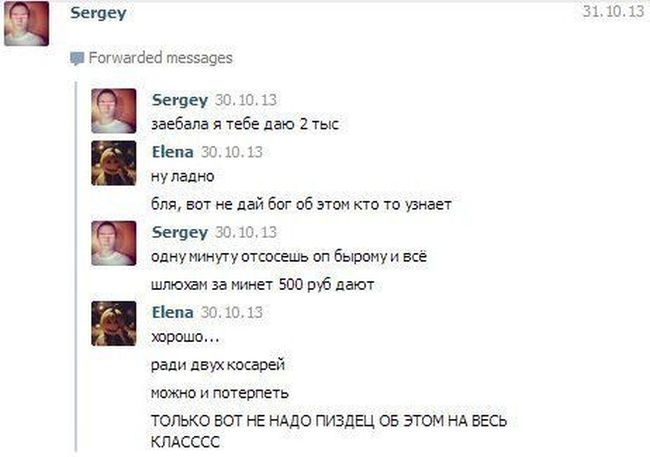
Task: Click Elena name above 'хорошо...'
Action: [x=172, y=312]
